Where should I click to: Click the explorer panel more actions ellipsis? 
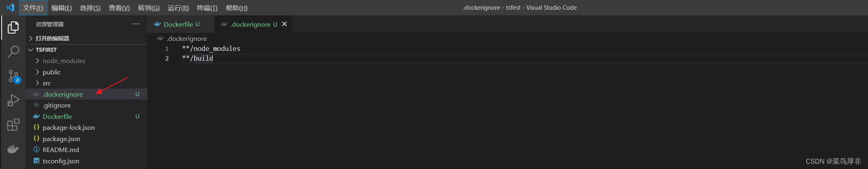pyautogui.click(x=136, y=24)
